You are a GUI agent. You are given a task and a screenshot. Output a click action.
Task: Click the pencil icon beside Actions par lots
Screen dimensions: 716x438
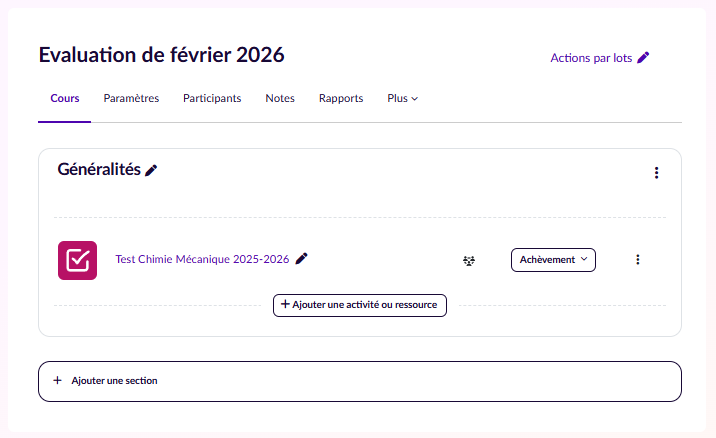click(643, 58)
